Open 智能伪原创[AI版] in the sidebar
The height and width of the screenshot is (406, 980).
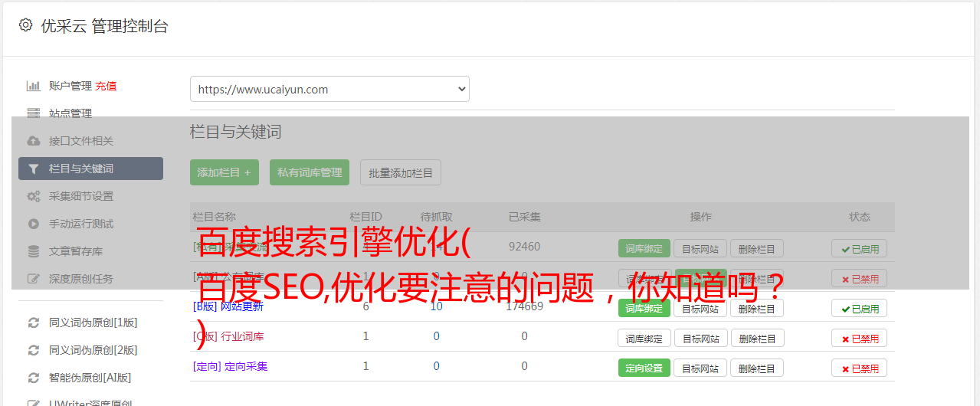(90, 378)
